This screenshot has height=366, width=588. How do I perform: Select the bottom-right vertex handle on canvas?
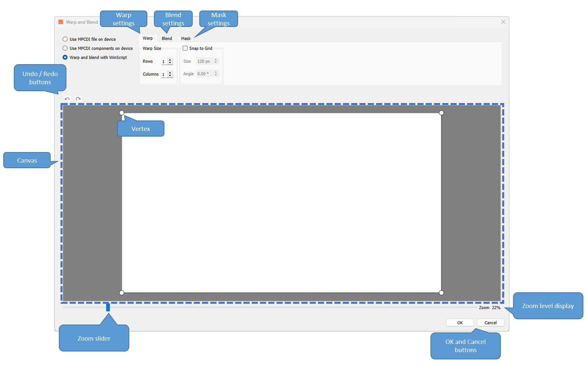click(x=441, y=293)
